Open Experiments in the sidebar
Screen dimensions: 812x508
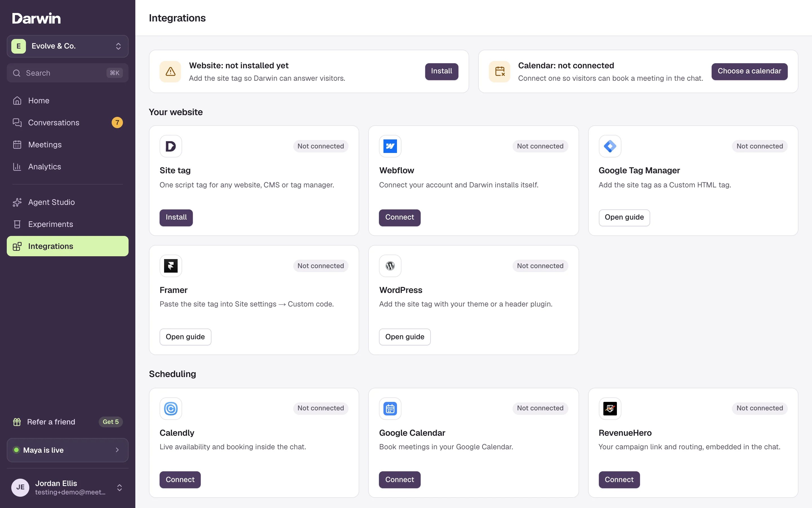tap(67, 224)
